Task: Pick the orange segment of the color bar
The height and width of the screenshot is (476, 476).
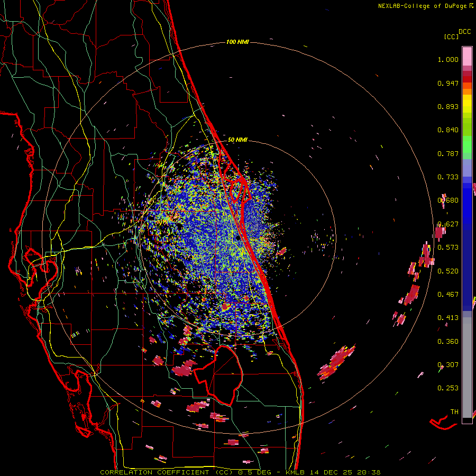Action: 467,91
